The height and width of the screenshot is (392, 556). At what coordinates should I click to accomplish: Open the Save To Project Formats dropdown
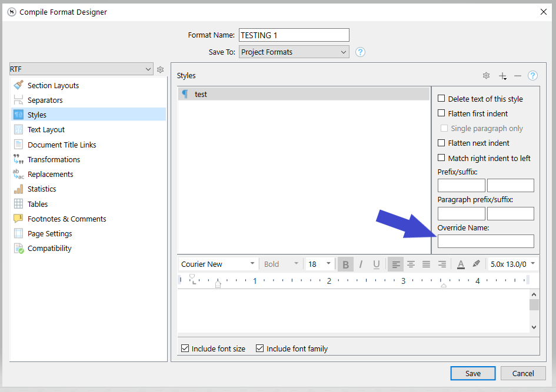coord(294,52)
